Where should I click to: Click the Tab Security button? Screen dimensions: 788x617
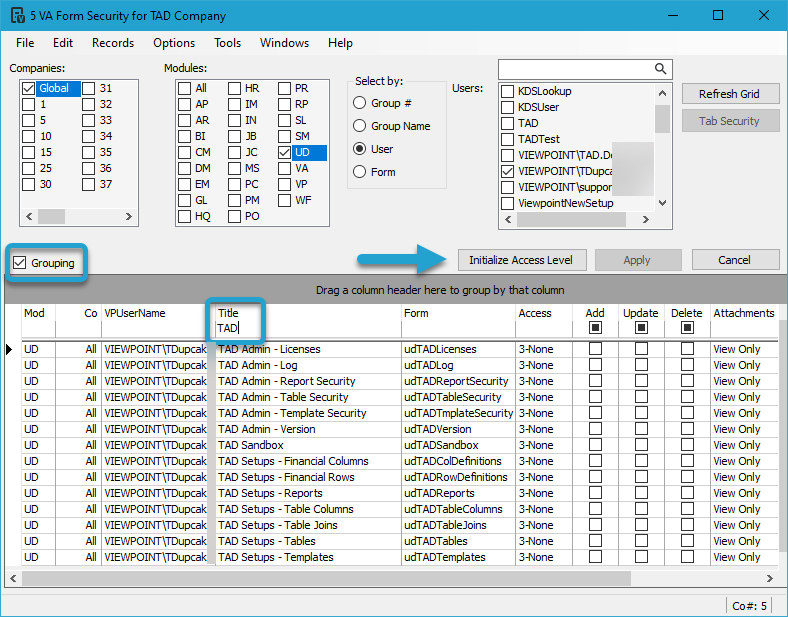pyautogui.click(x=730, y=121)
